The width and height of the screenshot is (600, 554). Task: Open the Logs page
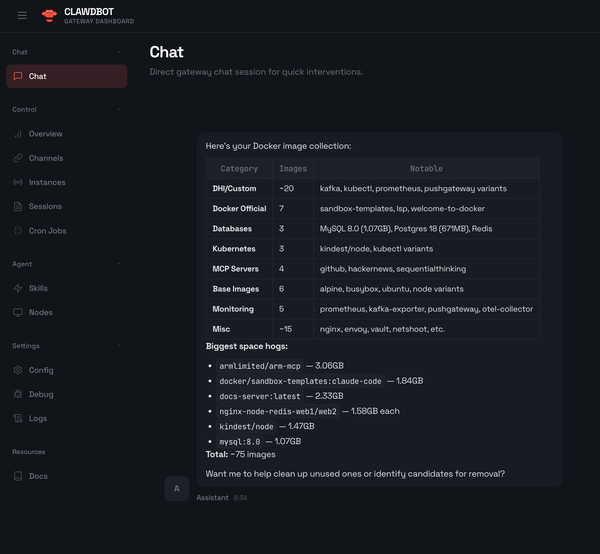coord(37,418)
